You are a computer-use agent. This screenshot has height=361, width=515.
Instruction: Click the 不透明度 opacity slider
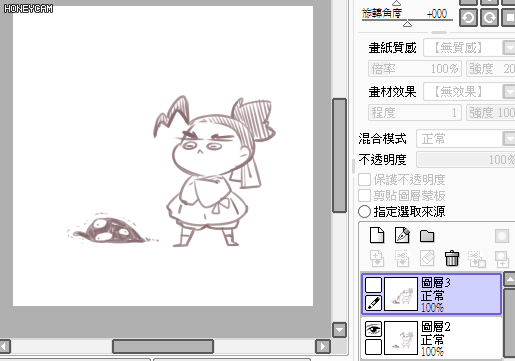(466, 160)
